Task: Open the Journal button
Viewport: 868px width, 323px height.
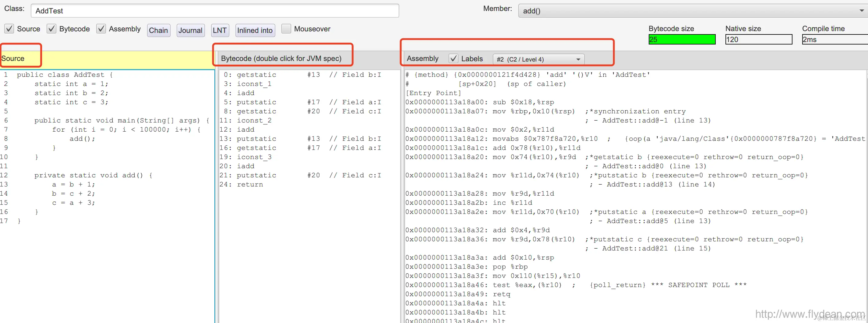Action: [x=190, y=30]
